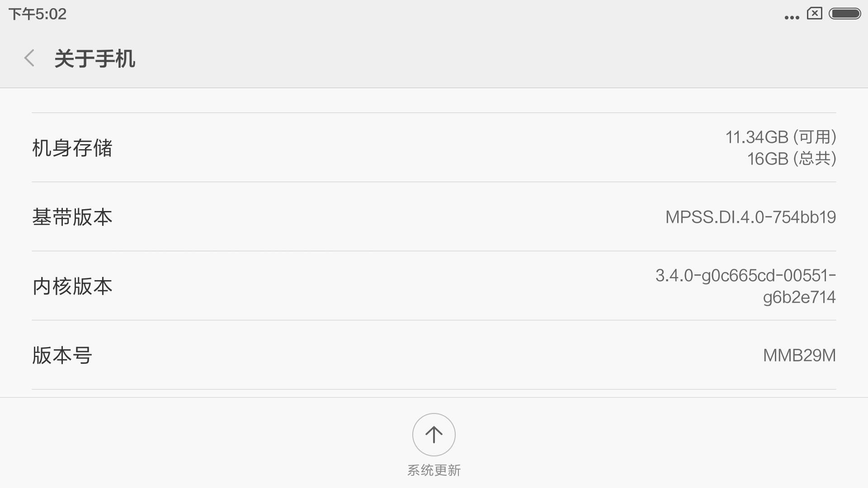Tap the 下午5:02 clock in status bar
The height and width of the screenshot is (488, 868).
point(38,14)
